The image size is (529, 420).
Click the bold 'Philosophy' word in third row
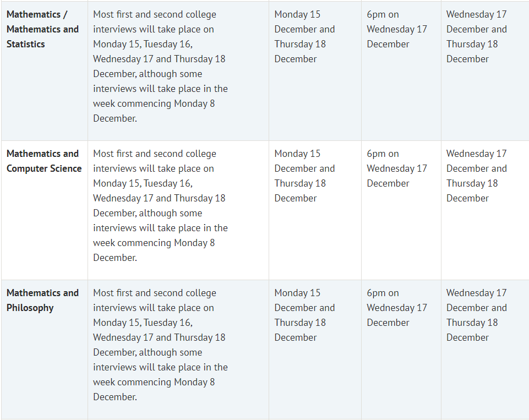pos(30,308)
